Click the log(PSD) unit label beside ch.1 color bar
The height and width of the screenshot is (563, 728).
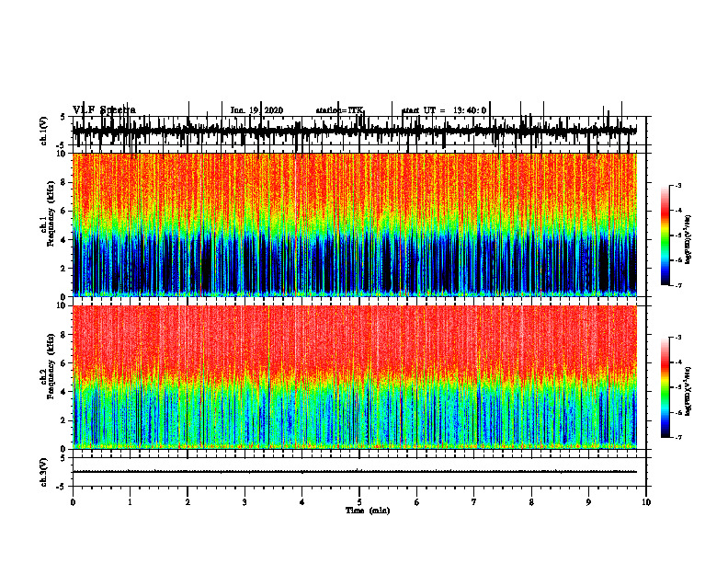(688, 240)
